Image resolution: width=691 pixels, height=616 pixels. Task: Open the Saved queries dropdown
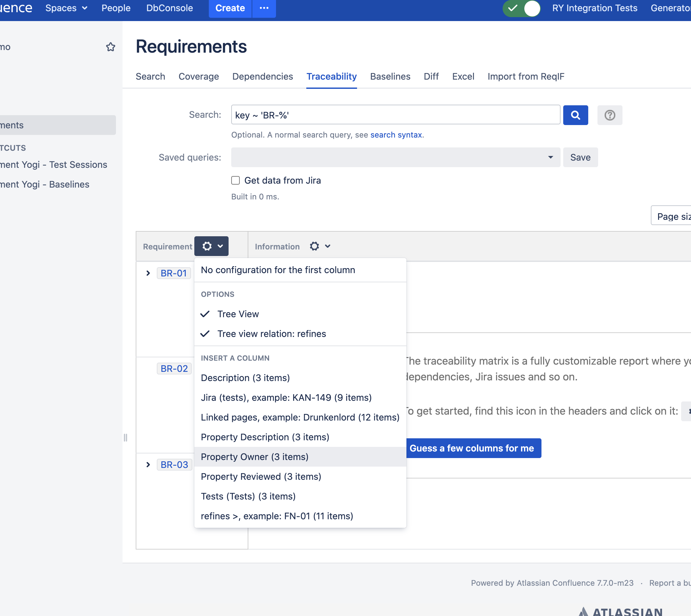(x=395, y=157)
